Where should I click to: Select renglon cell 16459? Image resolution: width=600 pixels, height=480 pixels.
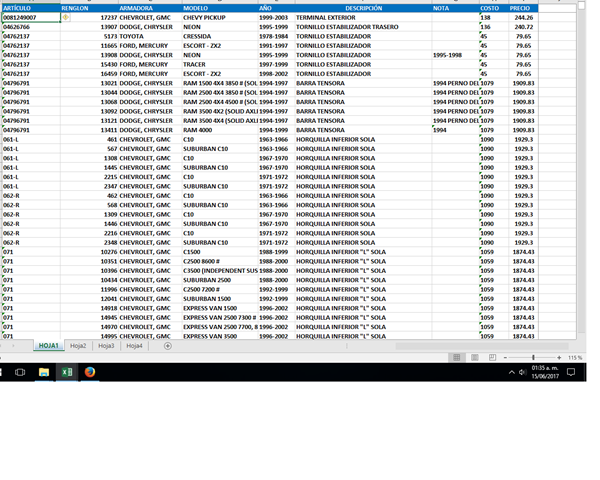pyautogui.click(x=89, y=74)
